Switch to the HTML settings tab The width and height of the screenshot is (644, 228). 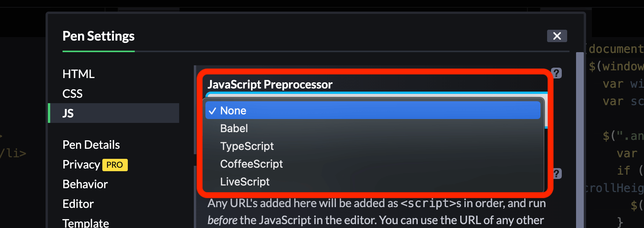(x=78, y=73)
